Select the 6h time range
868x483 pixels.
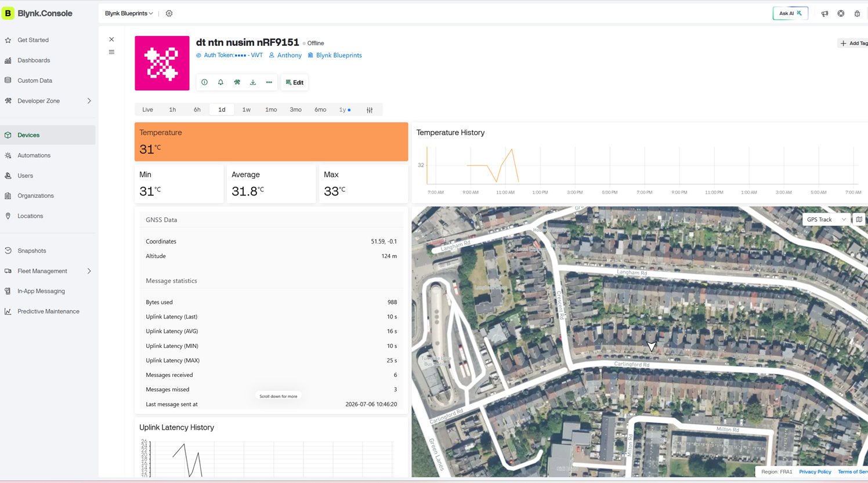click(x=197, y=110)
